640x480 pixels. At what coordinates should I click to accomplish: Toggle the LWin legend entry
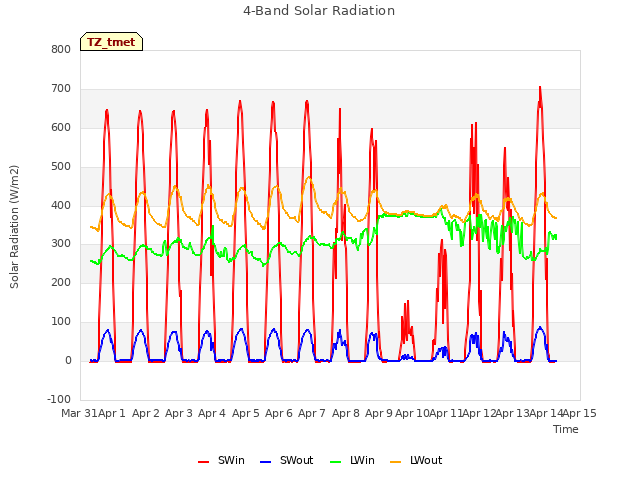point(352,460)
